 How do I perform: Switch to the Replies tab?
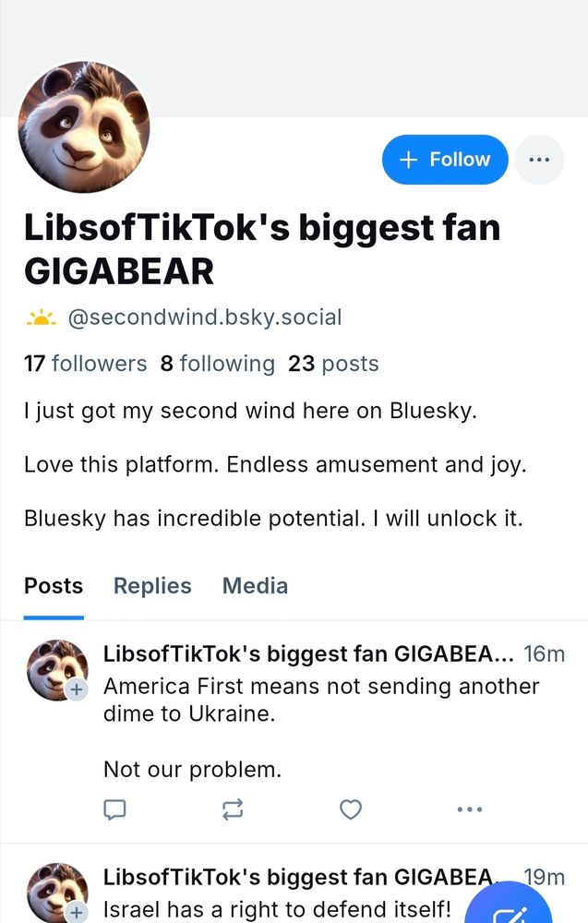click(x=152, y=586)
